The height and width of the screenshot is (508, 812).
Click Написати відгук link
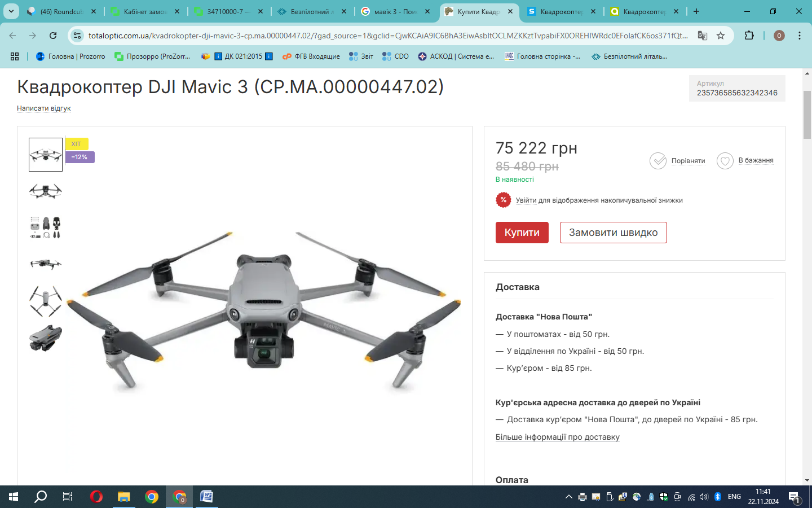44,108
